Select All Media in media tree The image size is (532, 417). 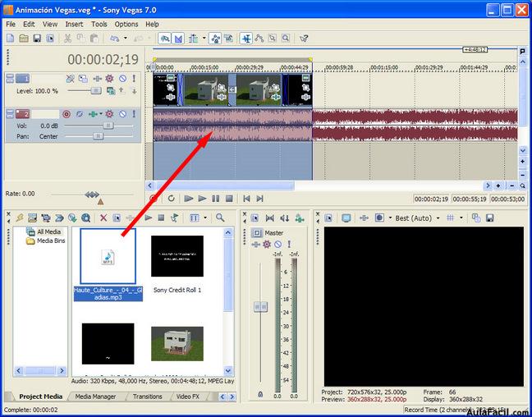[x=48, y=231]
